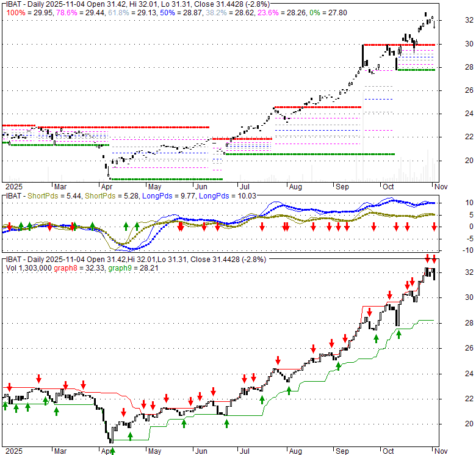Select the '38.2% = 28.62' Fibonacci legend entry
Image resolution: width=476 pixels, height=455 pixels.
(x=230, y=13)
